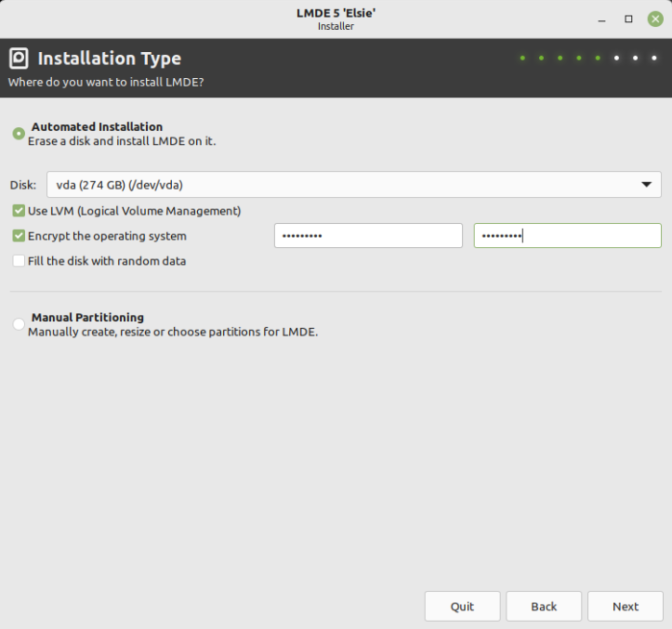Go Back to previous installer step
Image resolution: width=672 pixels, height=629 pixels.
click(x=544, y=607)
